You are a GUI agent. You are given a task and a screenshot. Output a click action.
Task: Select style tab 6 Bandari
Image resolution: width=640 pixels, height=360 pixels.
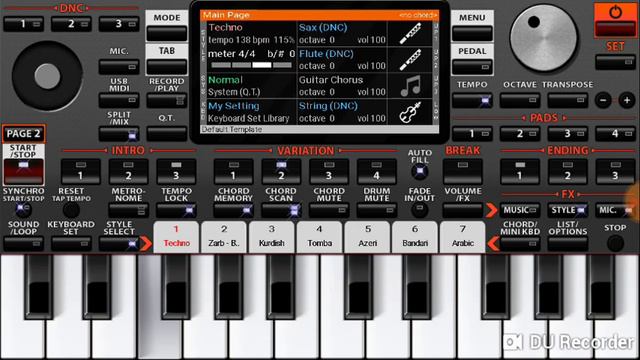[x=415, y=237]
